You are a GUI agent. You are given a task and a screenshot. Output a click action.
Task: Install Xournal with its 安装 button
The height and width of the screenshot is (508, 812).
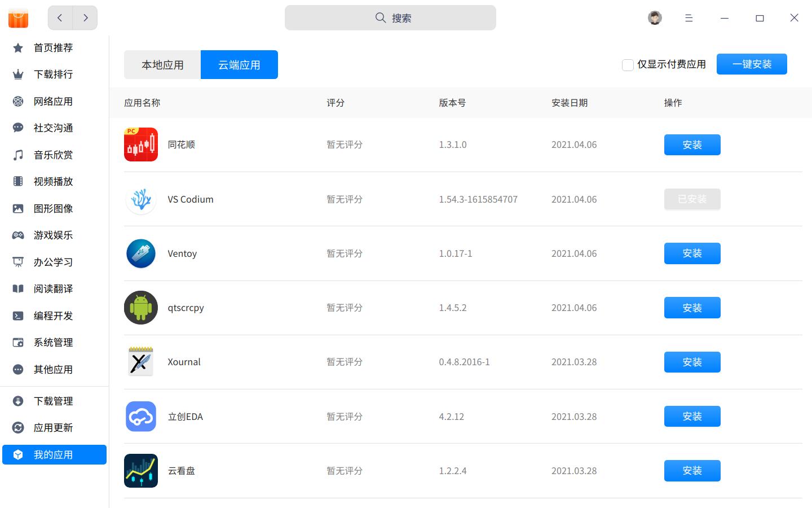tap(692, 362)
